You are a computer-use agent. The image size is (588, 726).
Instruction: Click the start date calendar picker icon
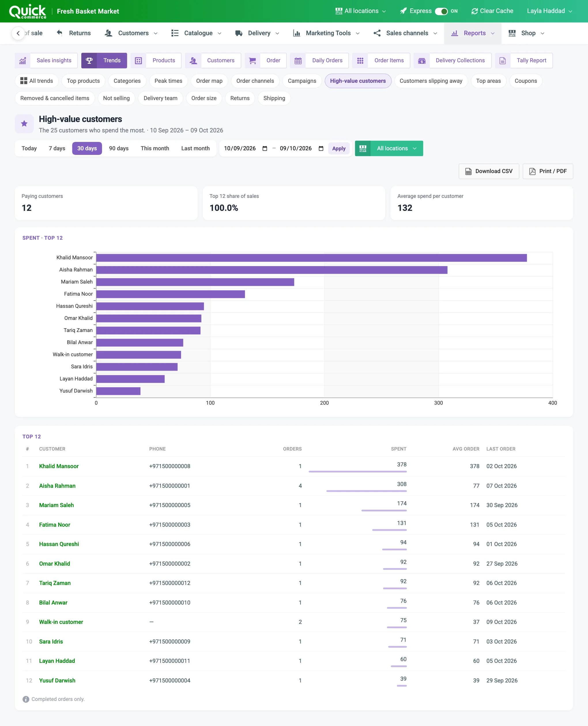(265, 149)
